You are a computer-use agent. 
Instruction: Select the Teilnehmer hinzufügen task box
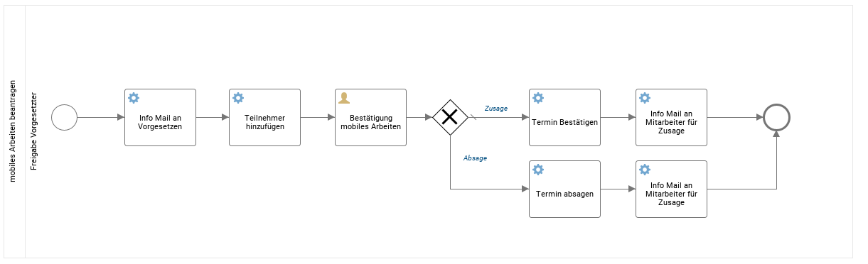[x=265, y=117]
